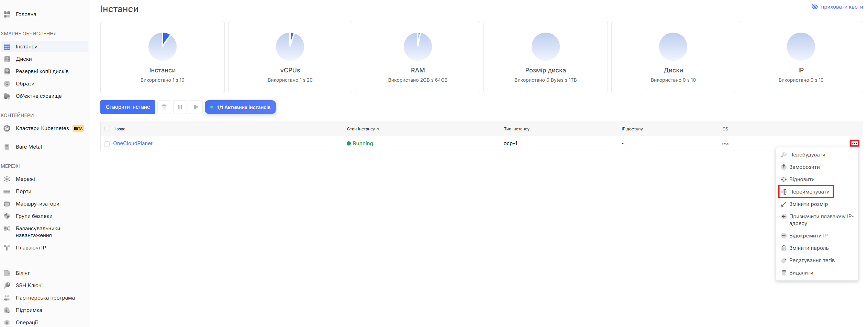Select Видалити from the actions menu

(801, 273)
